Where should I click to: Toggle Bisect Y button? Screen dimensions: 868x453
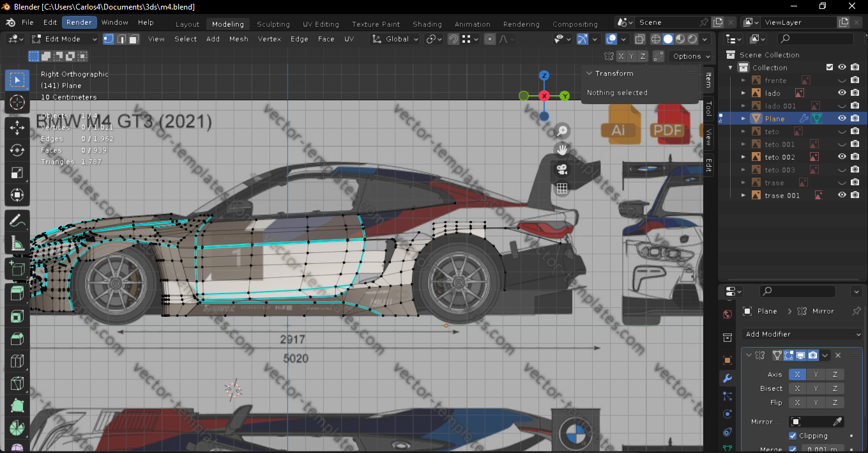click(816, 388)
